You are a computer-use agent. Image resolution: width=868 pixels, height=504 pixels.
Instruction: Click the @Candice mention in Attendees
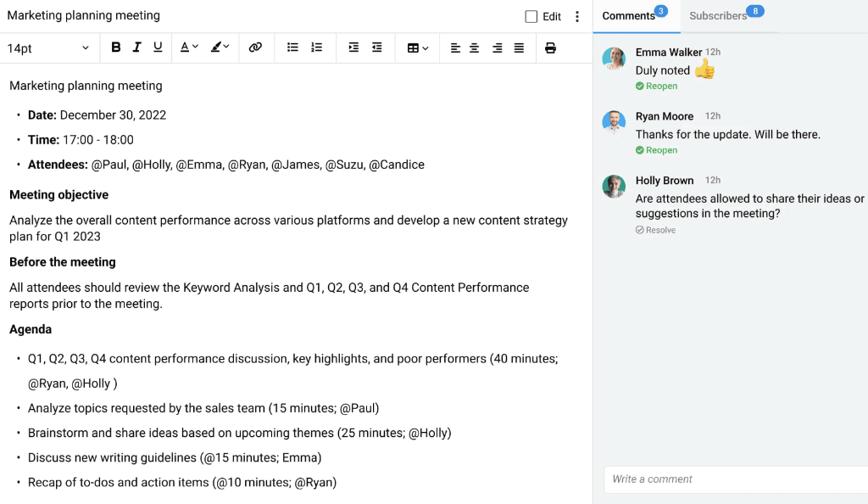(397, 165)
